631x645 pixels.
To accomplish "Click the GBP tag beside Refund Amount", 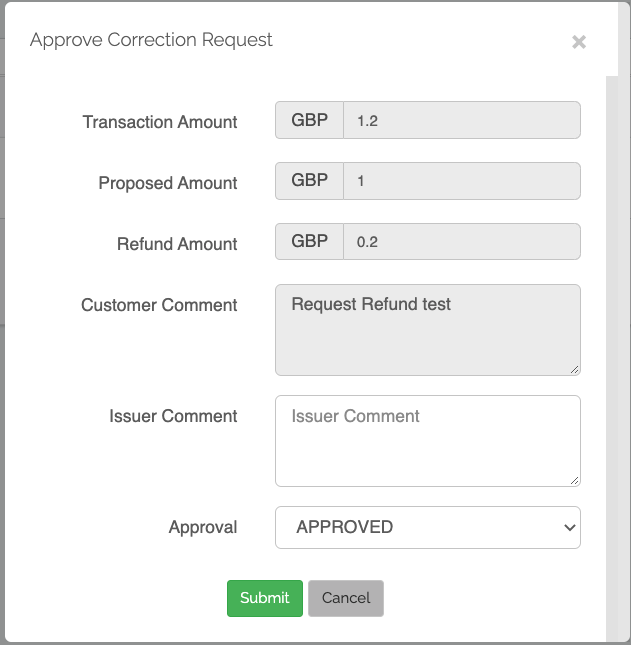I will 309,243.
